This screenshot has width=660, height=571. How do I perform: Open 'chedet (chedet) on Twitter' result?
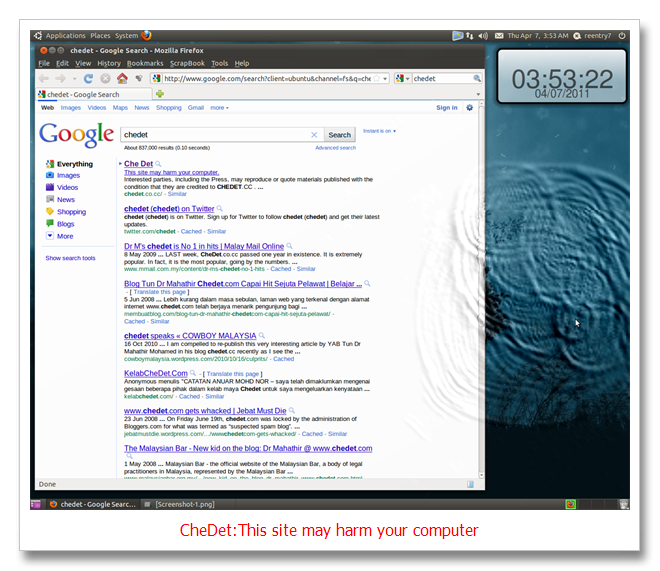click(x=169, y=209)
